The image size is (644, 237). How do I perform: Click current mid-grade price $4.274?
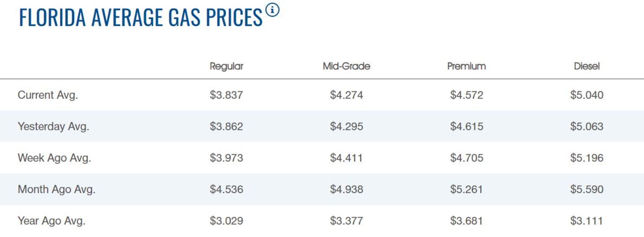(347, 95)
